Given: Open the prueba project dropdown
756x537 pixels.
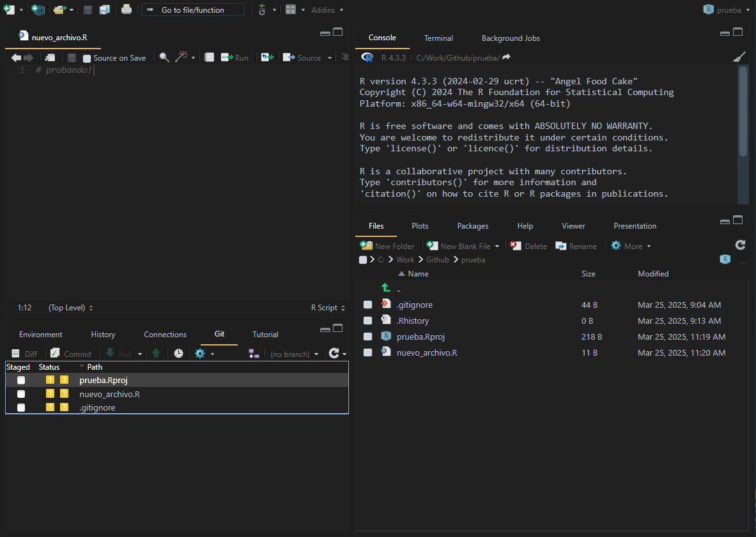Looking at the screenshot, I should point(727,10).
